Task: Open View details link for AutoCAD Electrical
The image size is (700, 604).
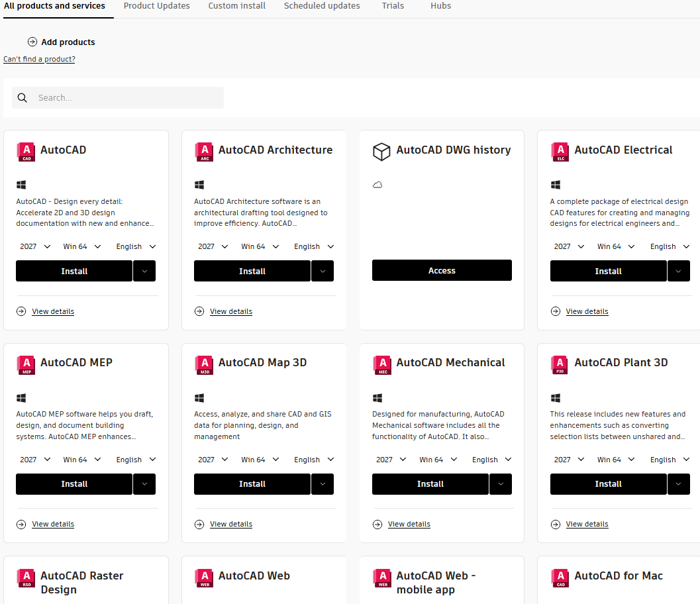Action: pos(587,311)
